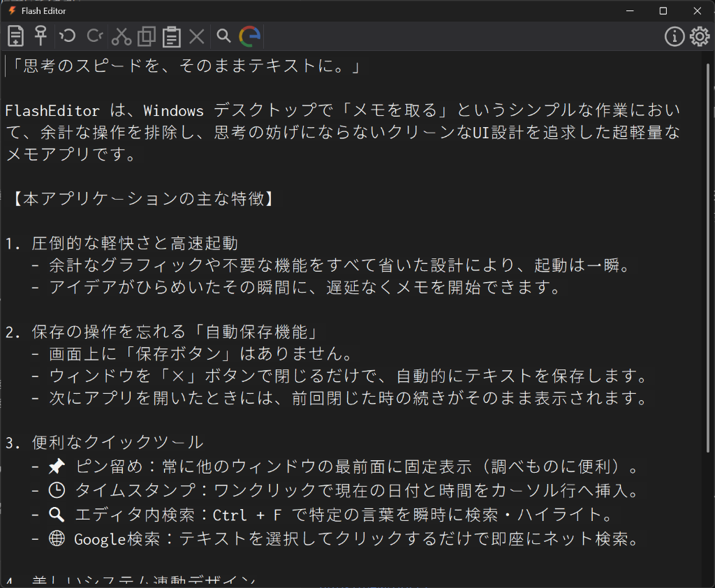
Task: Click the vertical scrollbar thumb
Action: pos(708,258)
